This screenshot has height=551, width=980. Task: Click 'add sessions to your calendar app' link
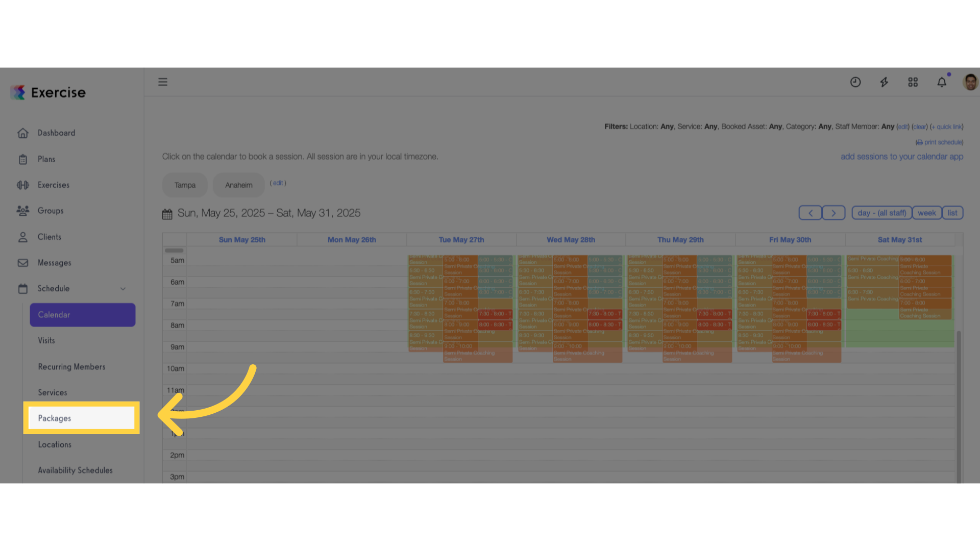click(x=902, y=157)
